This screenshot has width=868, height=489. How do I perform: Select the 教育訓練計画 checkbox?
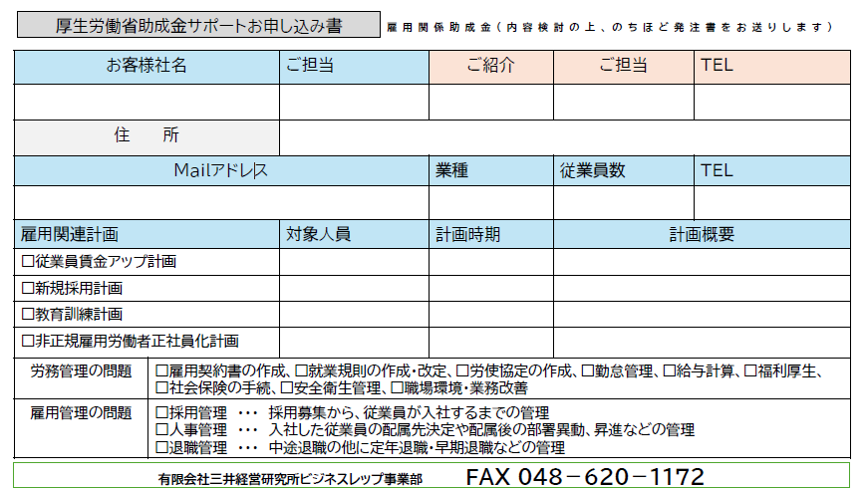[28, 314]
